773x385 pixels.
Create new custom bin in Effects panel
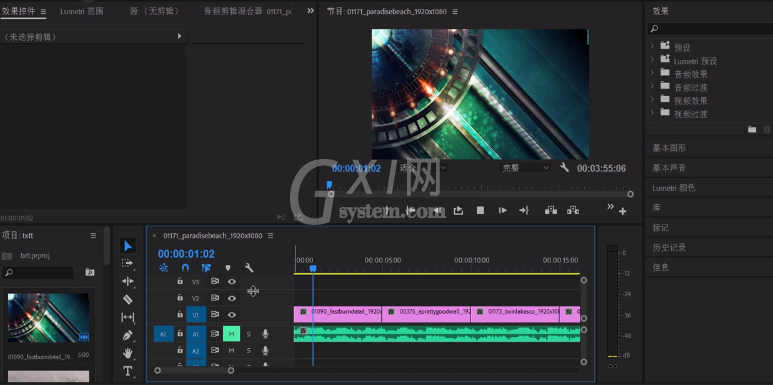tap(752, 130)
